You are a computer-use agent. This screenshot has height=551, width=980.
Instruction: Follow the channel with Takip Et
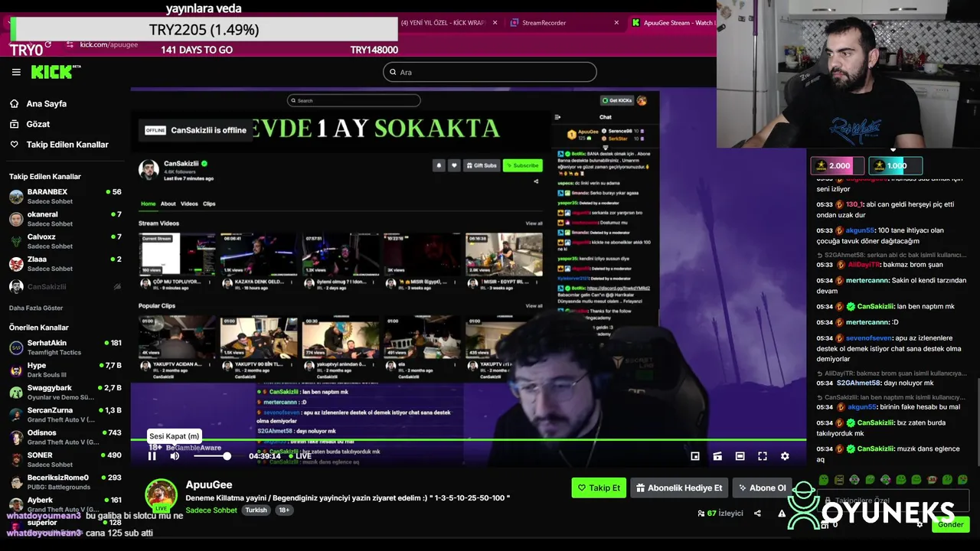pyautogui.click(x=599, y=487)
